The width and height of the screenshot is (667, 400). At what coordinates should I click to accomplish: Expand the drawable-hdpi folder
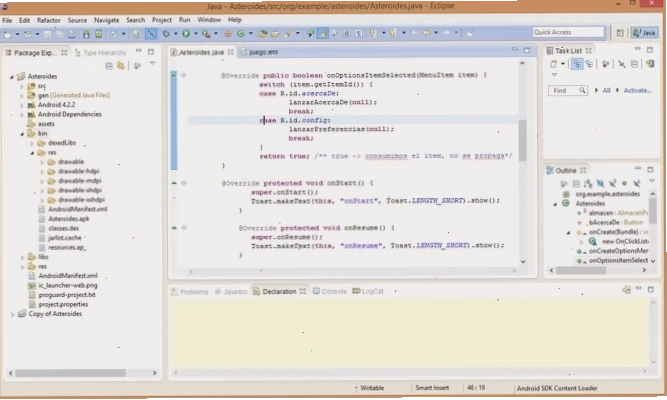[x=42, y=171]
